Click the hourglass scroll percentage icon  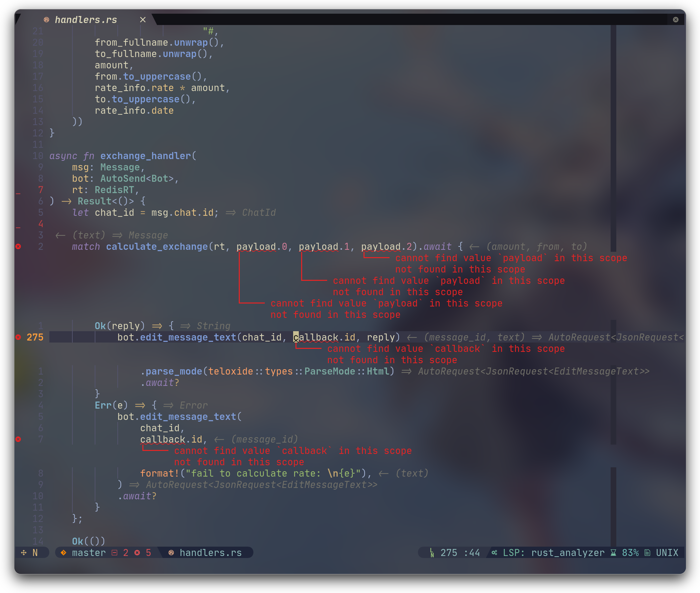click(x=613, y=553)
